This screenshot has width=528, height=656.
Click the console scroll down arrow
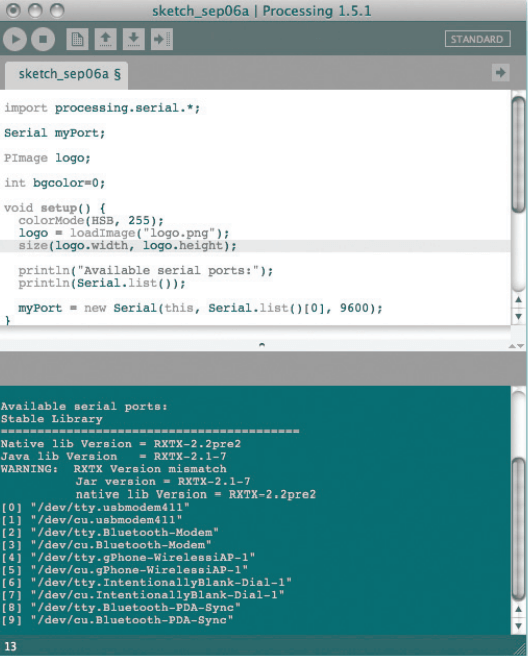[518, 626]
